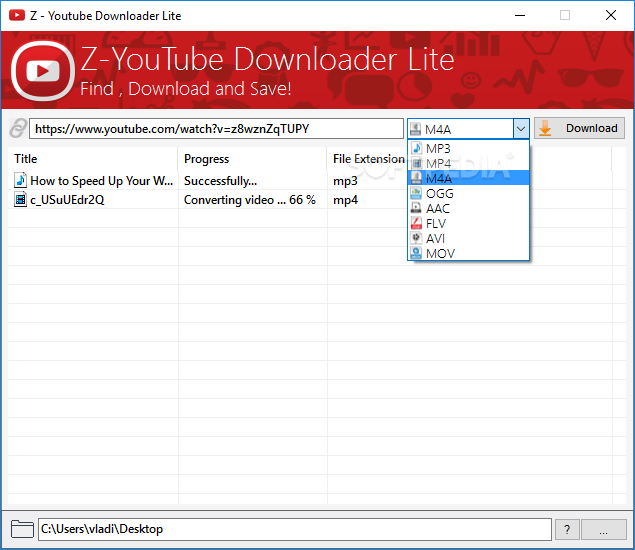Click the File Extension column header
The image size is (635, 550).
click(367, 159)
